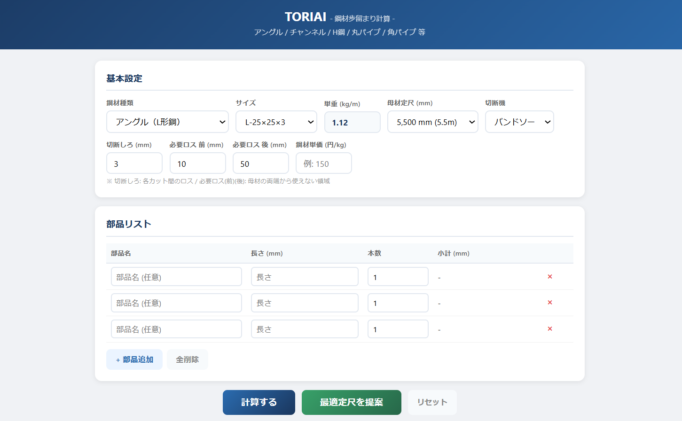Click the 鋼材単価 price input
This screenshot has height=421, width=682.
[323, 163]
